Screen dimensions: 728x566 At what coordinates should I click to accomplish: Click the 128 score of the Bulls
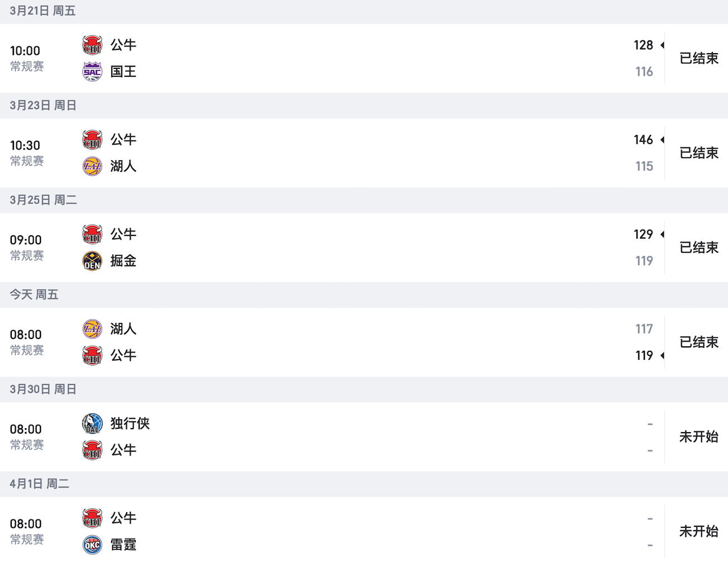tap(643, 45)
